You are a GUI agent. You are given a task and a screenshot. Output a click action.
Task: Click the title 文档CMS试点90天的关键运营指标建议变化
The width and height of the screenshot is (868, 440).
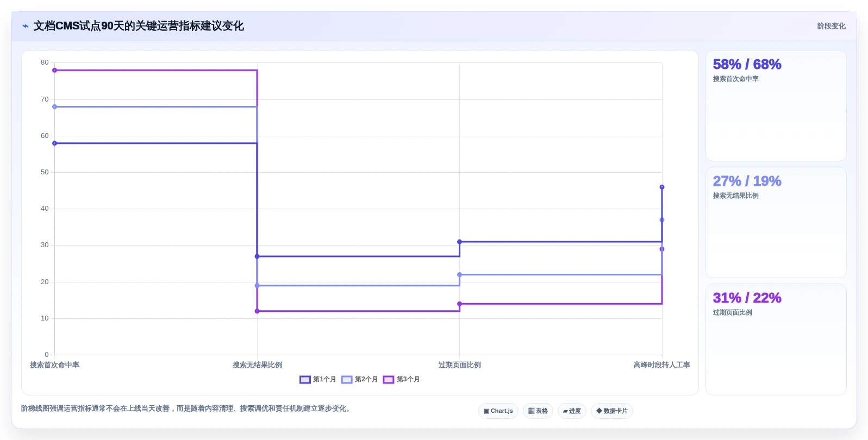(x=139, y=26)
